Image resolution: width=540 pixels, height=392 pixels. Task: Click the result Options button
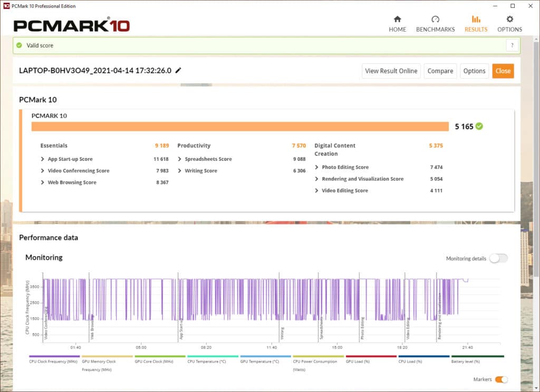point(474,71)
